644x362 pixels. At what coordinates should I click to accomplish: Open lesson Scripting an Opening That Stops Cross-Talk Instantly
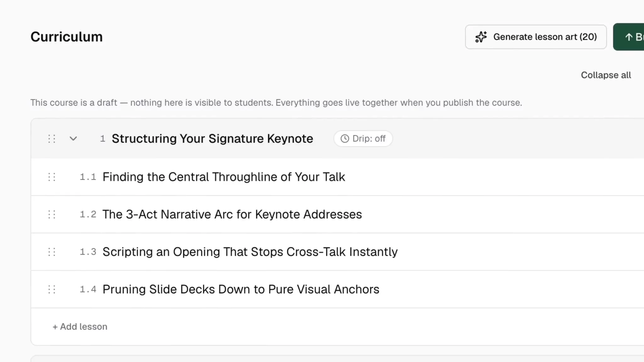pos(250,252)
